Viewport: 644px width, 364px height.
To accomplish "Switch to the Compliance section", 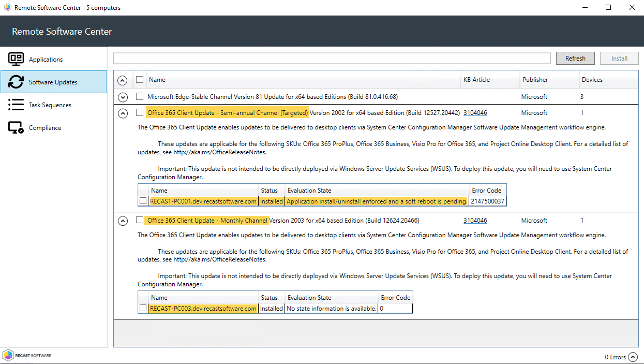I will tap(45, 128).
